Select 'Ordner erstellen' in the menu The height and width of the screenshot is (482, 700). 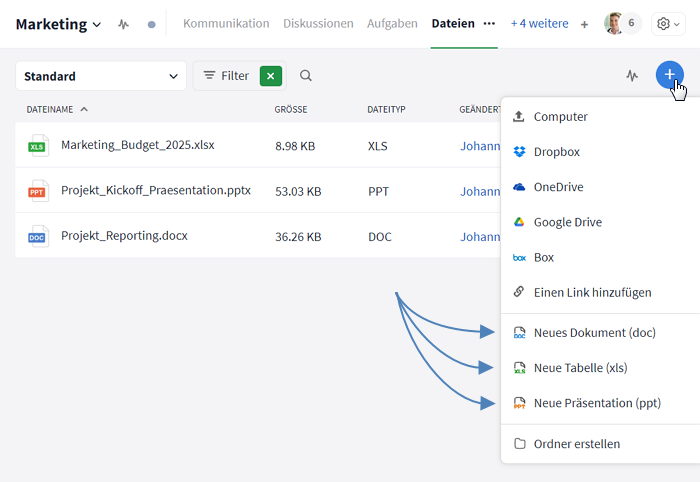pyautogui.click(x=576, y=444)
